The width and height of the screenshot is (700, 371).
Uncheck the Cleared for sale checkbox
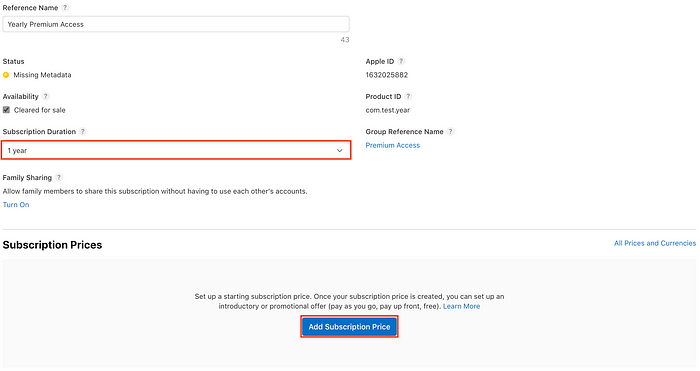6,110
